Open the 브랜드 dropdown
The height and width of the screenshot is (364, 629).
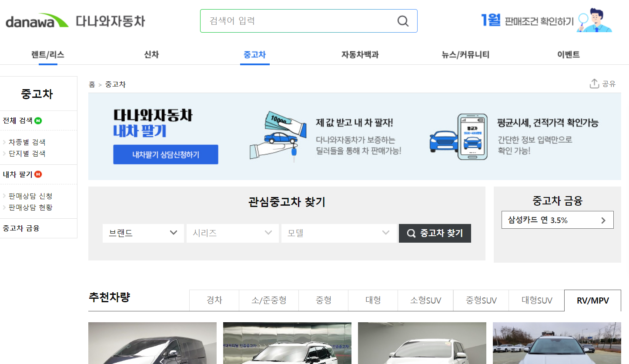(143, 233)
